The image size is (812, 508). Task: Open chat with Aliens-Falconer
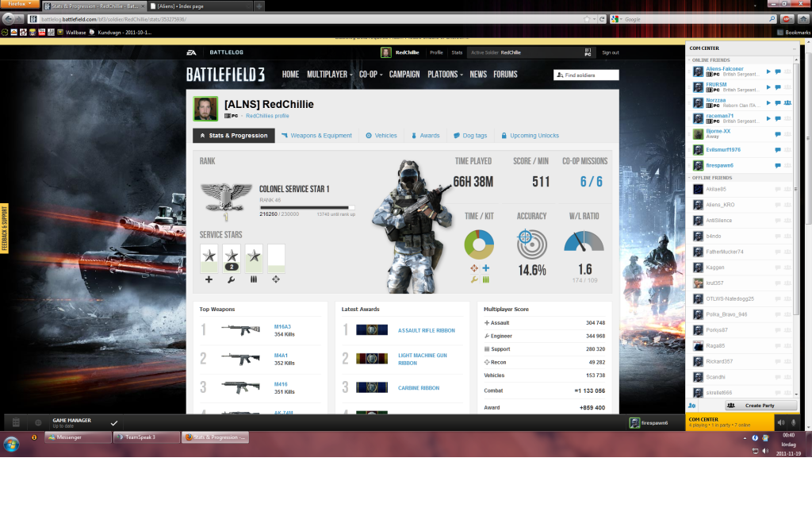778,71
